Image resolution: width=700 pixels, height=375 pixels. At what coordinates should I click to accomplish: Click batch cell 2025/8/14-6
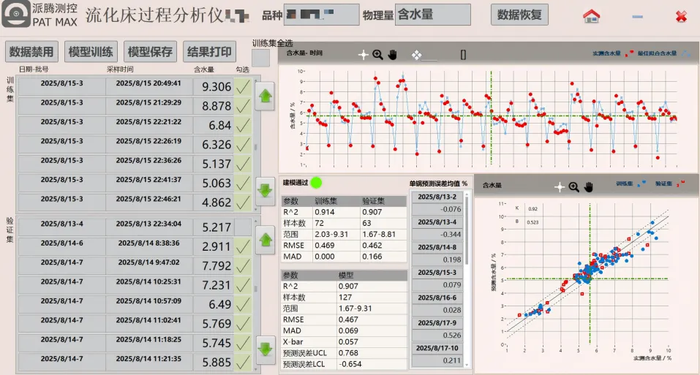[x=62, y=246]
